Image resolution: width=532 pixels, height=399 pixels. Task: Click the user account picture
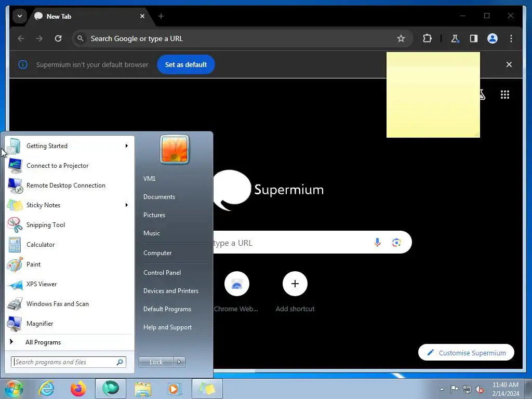175,149
